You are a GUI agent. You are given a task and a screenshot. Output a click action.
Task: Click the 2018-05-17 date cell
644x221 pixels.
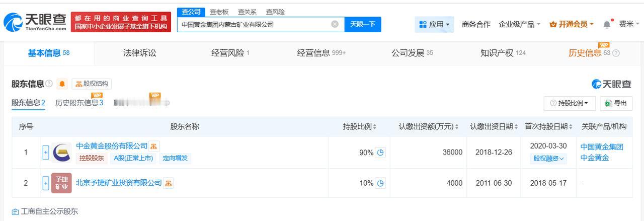coord(548,183)
